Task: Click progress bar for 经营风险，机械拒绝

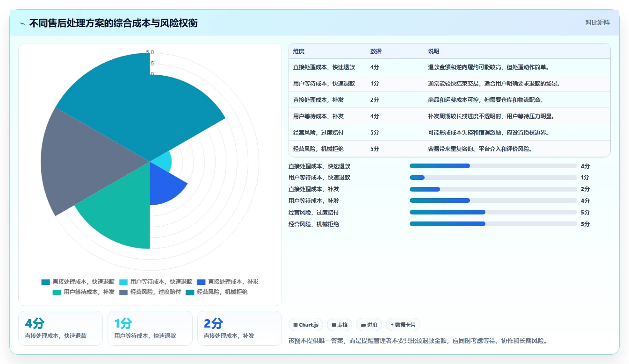Action: 493,224
